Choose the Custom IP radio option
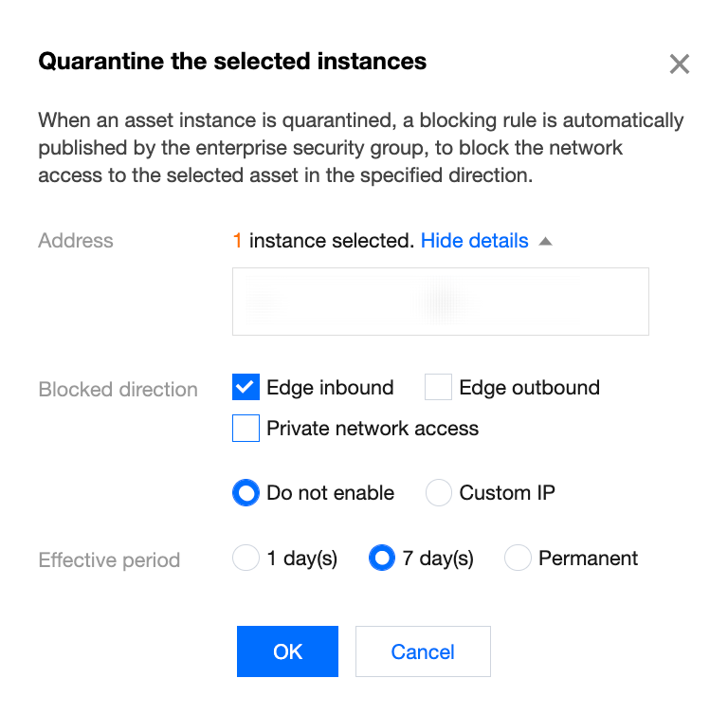 [x=438, y=493]
